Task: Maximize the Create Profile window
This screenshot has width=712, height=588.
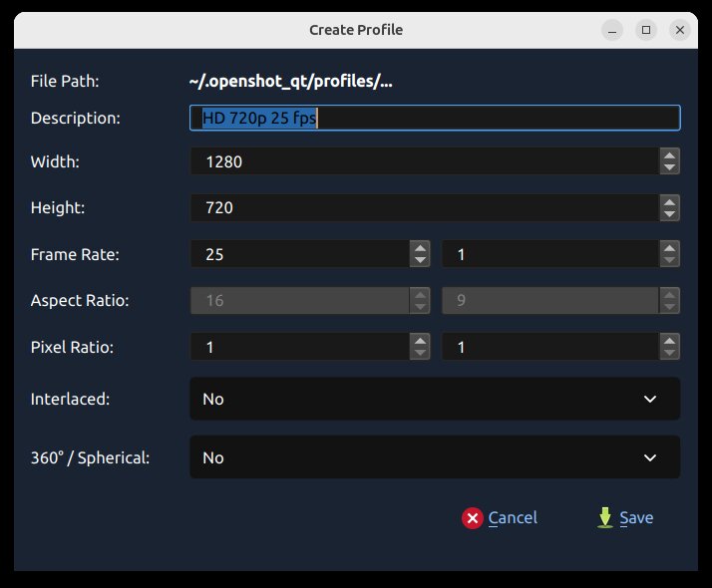Action: point(646,30)
